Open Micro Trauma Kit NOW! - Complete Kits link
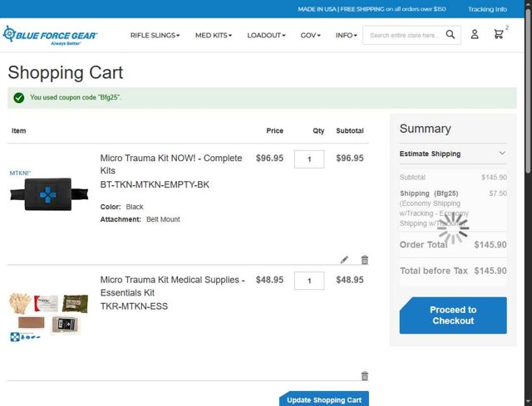The width and height of the screenshot is (532, 406). coord(171,164)
